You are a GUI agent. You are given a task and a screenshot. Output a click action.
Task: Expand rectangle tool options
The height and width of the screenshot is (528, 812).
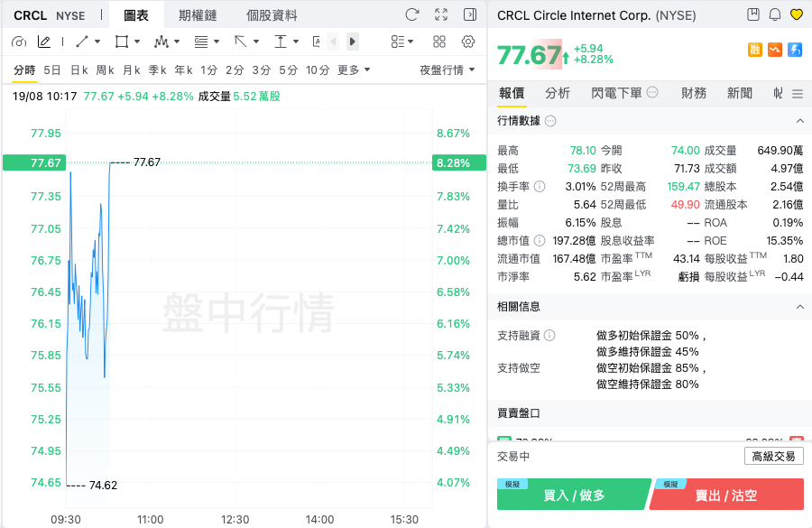click(x=137, y=42)
